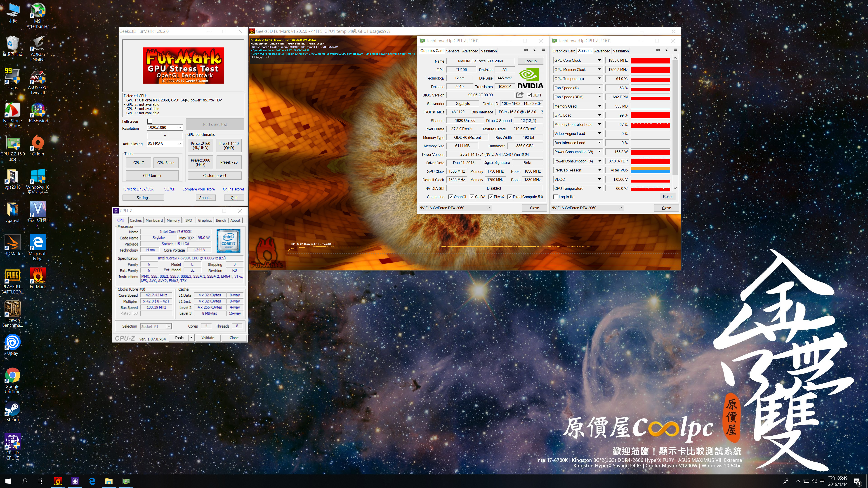
Task: Click Lookup button in GPU-Z
Action: click(x=530, y=61)
